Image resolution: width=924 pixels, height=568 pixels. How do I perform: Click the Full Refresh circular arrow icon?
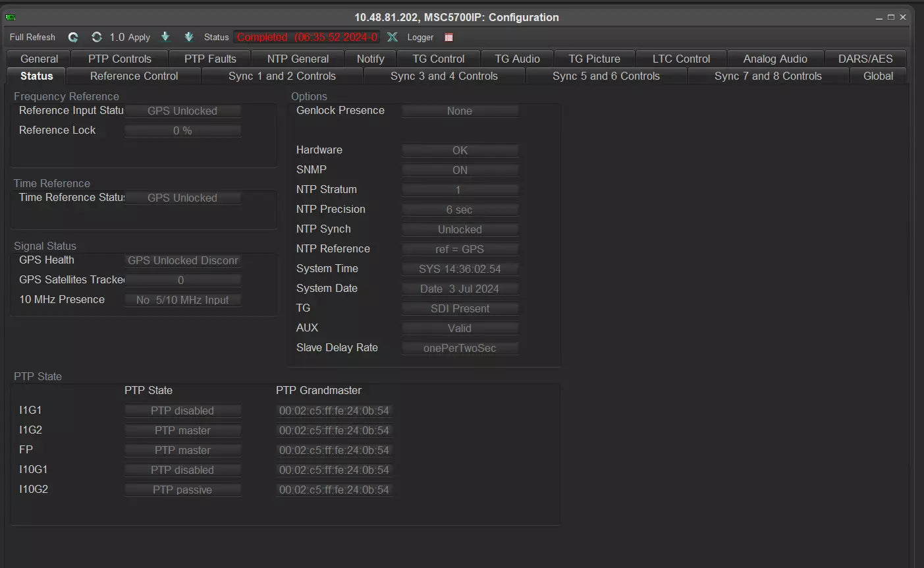point(73,38)
